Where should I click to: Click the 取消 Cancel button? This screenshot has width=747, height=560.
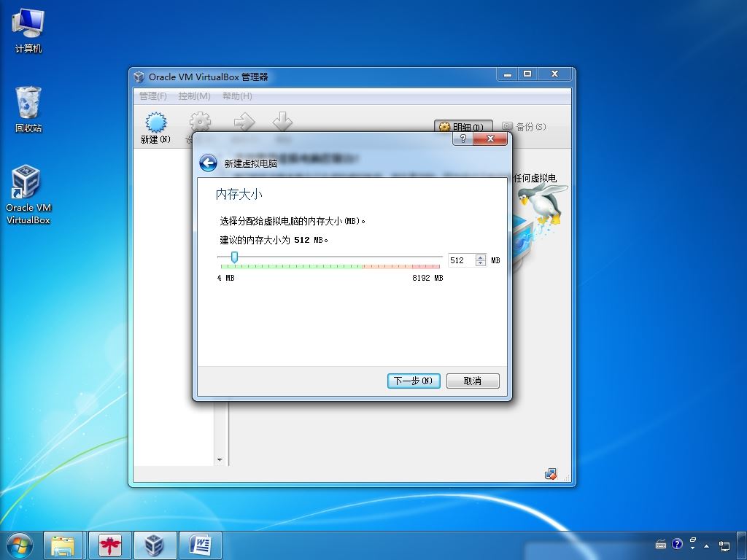tap(473, 381)
